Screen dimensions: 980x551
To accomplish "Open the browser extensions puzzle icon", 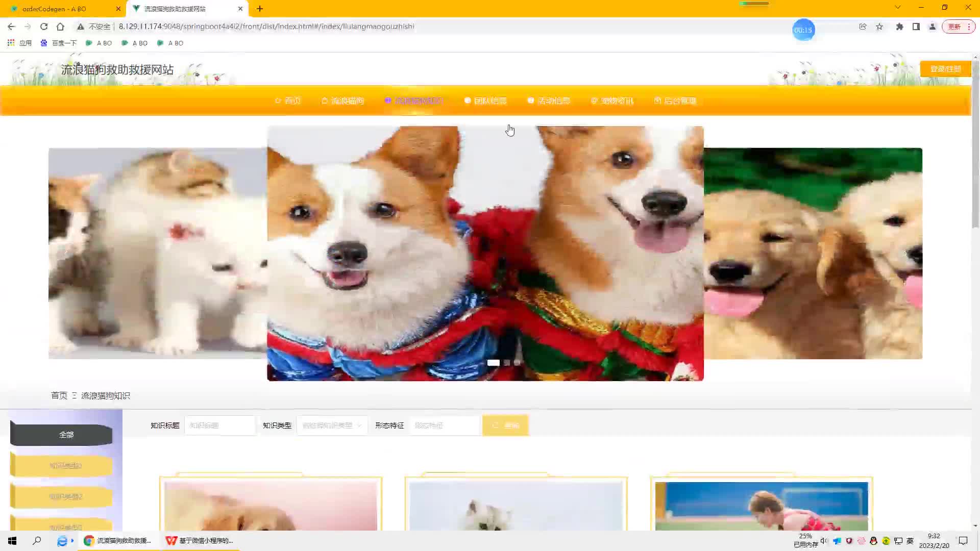I will [899, 27].
